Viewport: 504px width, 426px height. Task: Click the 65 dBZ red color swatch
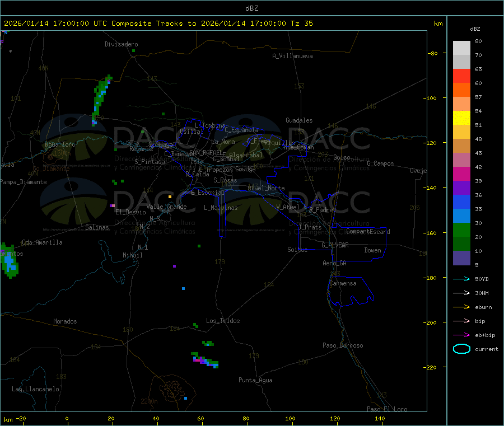[461, 76]
